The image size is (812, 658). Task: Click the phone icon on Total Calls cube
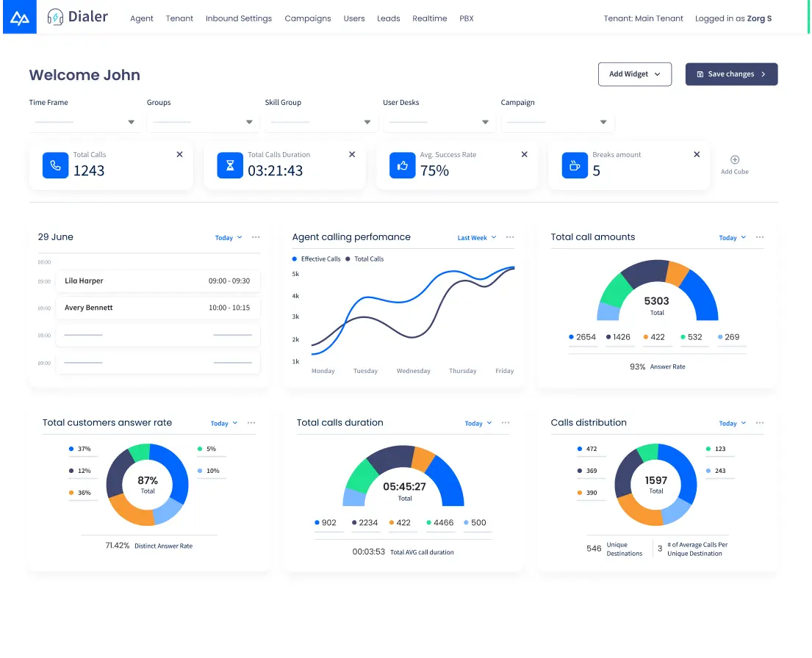[x=55, y=165]
